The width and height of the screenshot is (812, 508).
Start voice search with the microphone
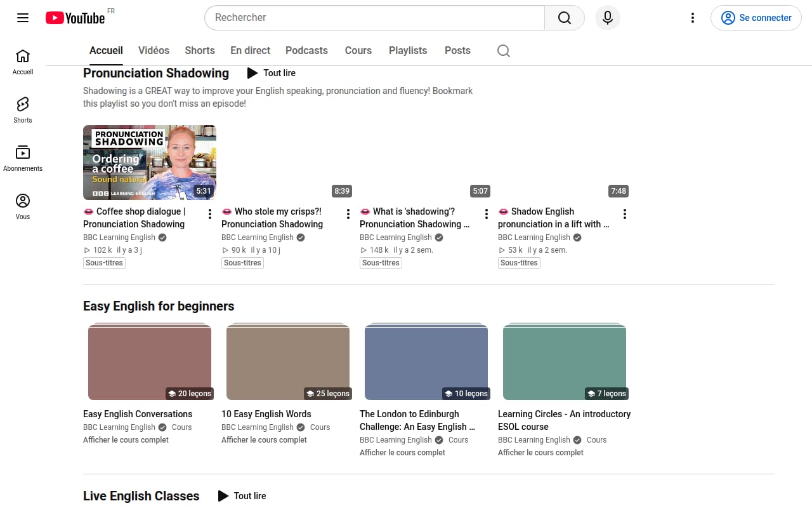pos(608,18)
